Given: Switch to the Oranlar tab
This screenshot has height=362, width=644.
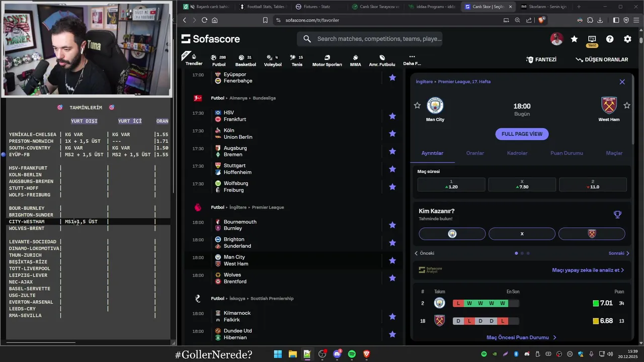Looking at the screenshot, I should (475, 153).
